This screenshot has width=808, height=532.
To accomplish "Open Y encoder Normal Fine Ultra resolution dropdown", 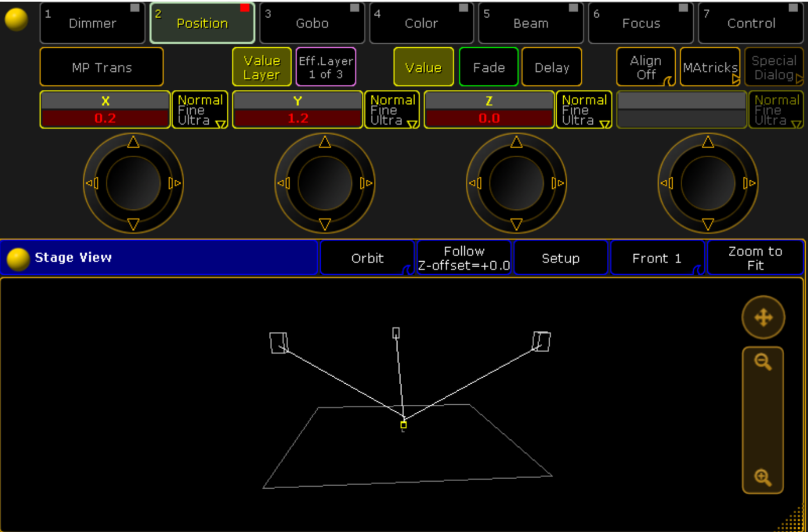I will (x=392, y=110).
